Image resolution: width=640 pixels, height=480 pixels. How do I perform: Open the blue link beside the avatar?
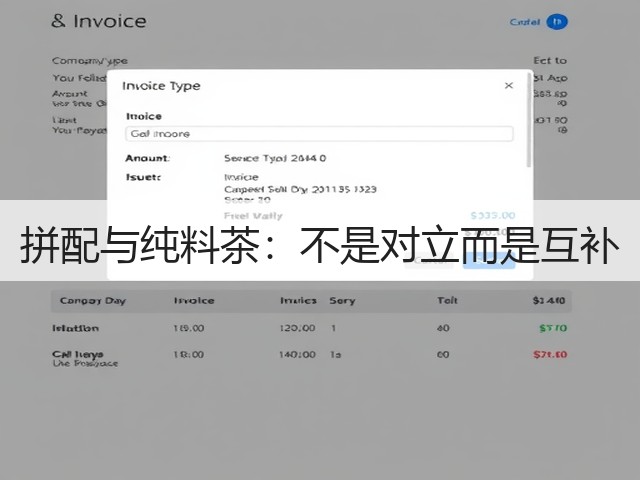(x=525, y=22)
